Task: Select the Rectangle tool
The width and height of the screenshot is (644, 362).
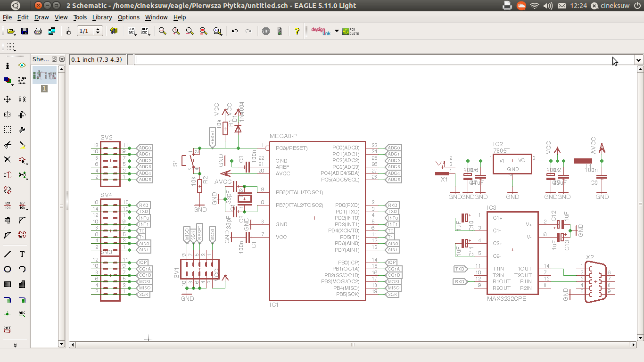Action: [x=8, y=284]
